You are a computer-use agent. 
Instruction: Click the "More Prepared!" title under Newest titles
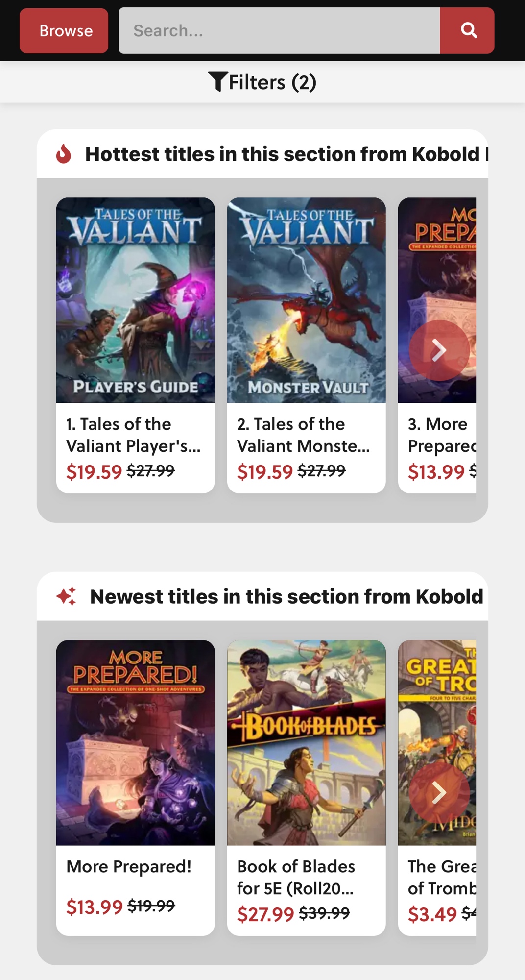129,866
